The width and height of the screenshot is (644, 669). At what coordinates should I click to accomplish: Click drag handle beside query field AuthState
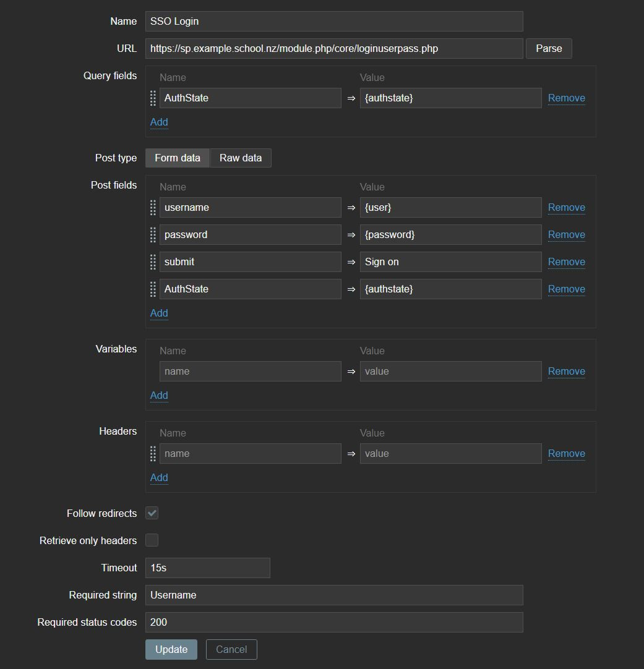(x=153, y=98)
